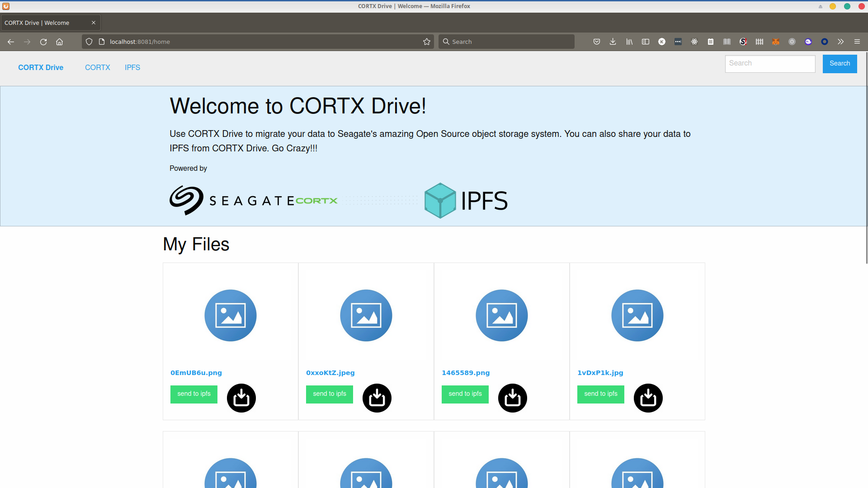Open the CORTX nav menu item
Image resolution: width=868 pixels, height=488 pixels.
tap(97, 67)
